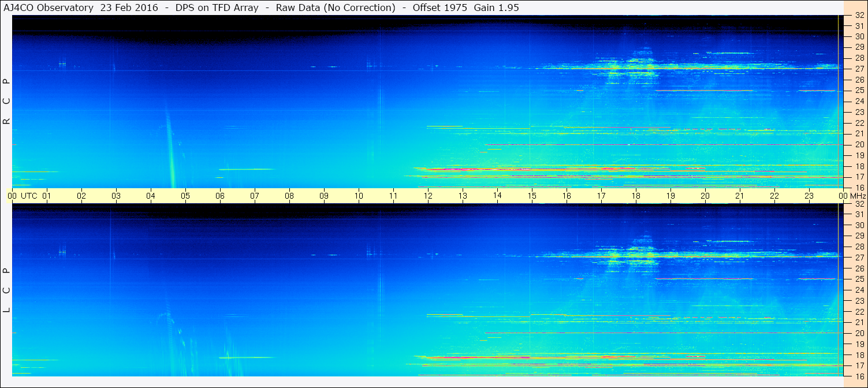The width and height of the screenshot is (868, 388).
Task: Select hour 09 on the time axis
Action: click(x=324, y=196)
